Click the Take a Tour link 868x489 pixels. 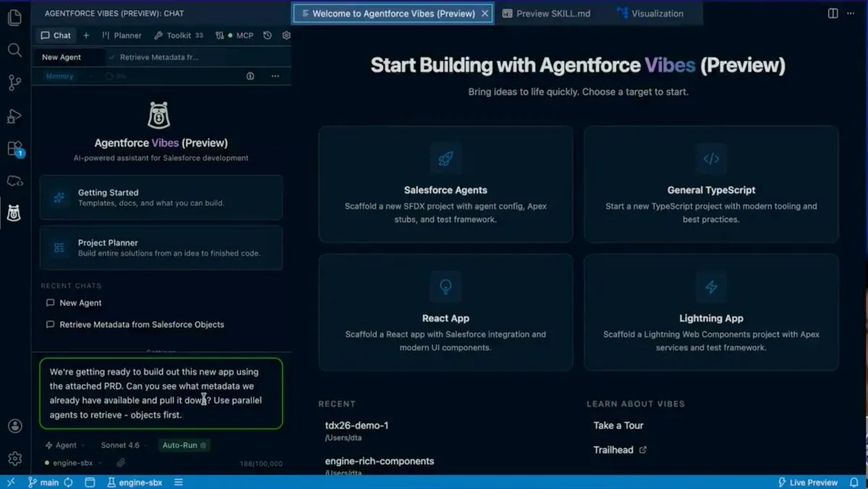619,425
